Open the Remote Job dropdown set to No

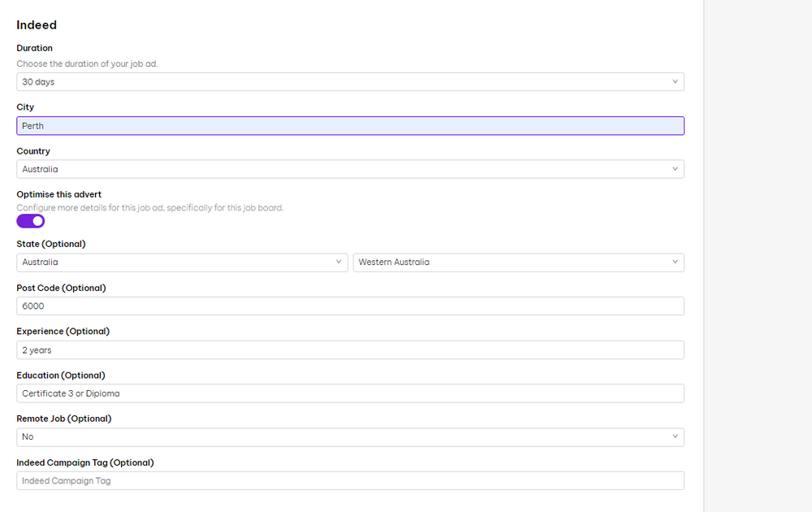(349, 437)
